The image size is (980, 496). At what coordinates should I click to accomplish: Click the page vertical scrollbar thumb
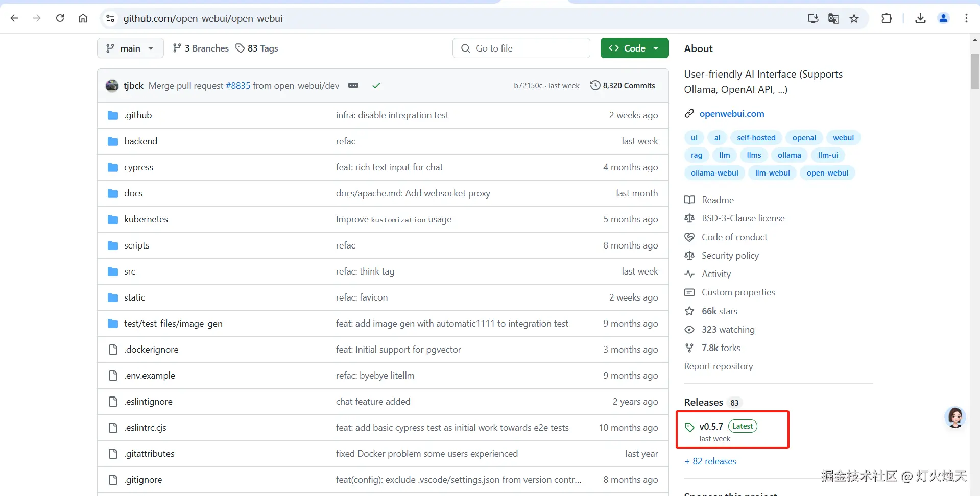(975, 71)
